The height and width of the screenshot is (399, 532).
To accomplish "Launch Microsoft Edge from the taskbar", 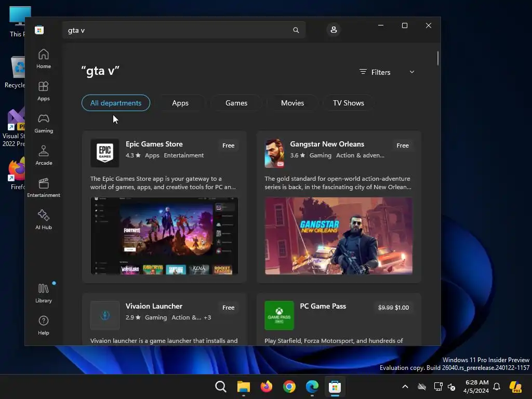I will point(312,387).
